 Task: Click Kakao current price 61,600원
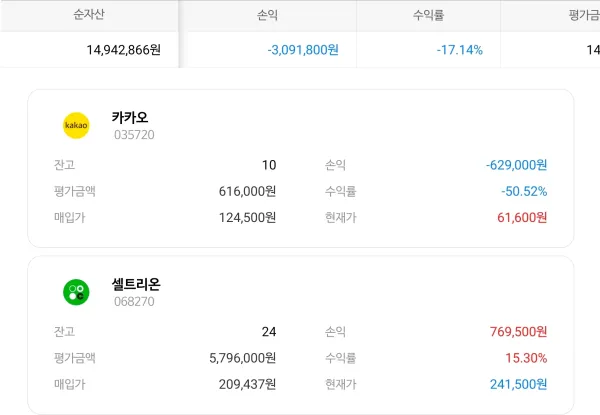point(522,218)
